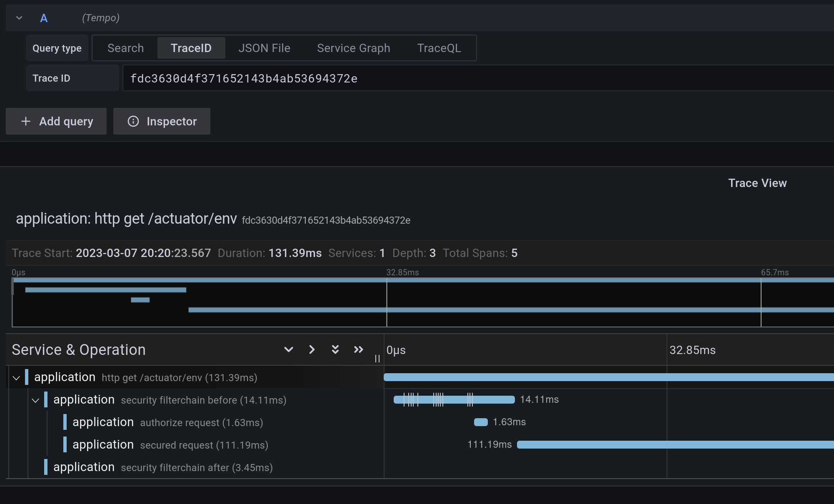
Task: Switch query type to TraceQL
Action: (439, 48)
